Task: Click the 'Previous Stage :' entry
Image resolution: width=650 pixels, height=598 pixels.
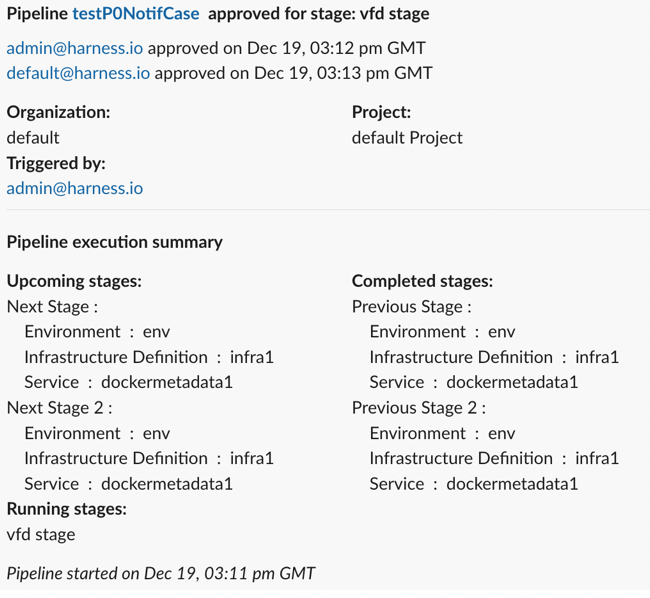Action: tap(411, 307)
